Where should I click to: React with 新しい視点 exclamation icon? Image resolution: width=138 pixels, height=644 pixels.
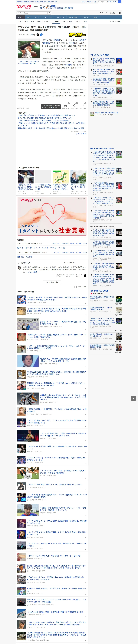click(x=83, y=106)
